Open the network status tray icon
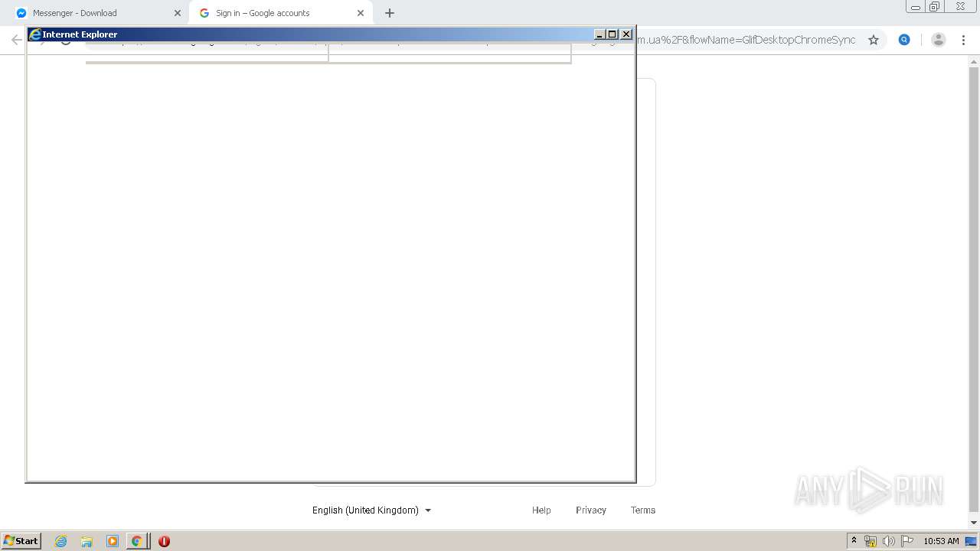Screen dimensions: 980x551 coord(871,541)
